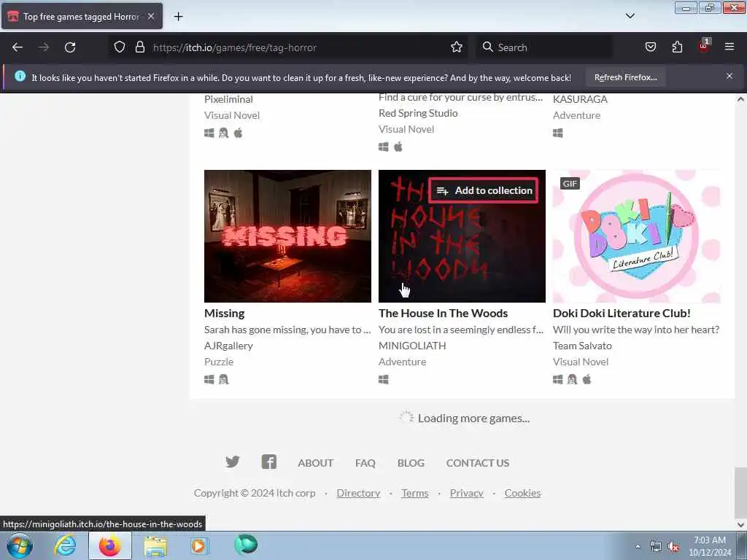747x560 pixels.
Task: Open itch.io Facebook icon in footer
Action: click(268, 462)
